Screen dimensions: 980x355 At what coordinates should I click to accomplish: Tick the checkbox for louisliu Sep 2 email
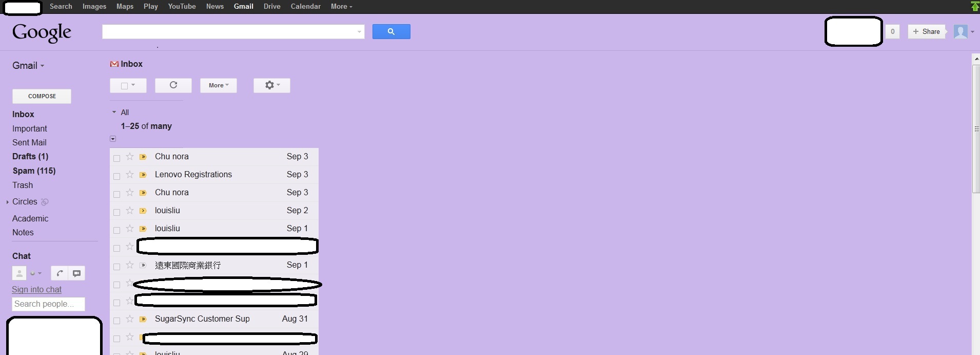[116, 212]
